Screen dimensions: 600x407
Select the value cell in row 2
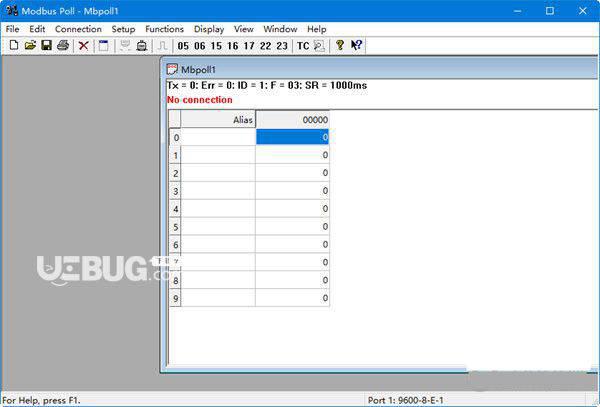click(x=292, y=173)
